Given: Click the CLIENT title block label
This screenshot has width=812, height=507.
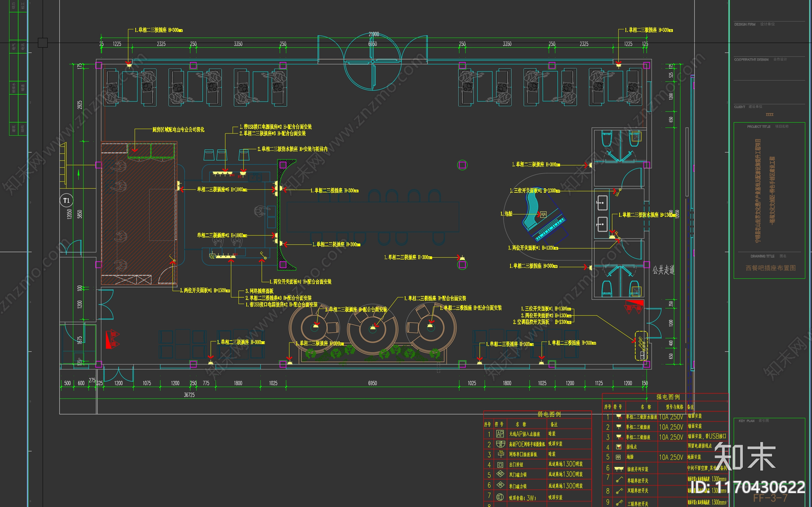Looking at the screenshot, I should tap(739, 107).
